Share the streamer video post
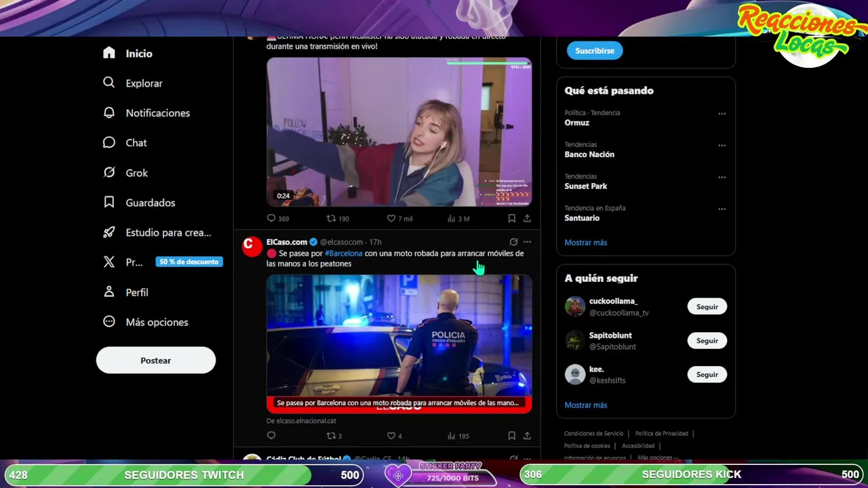Image resolution: width=868 pixels, height=488 pixels. point(527,218)
